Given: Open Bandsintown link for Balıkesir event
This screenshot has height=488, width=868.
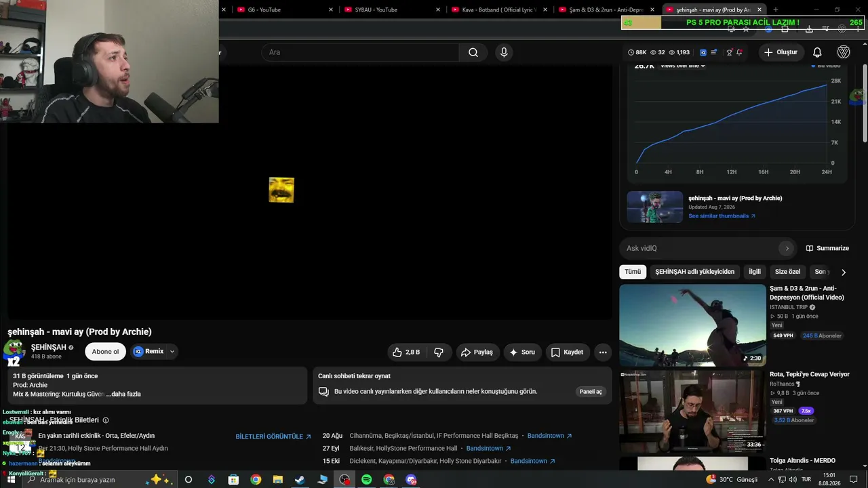Looking at the screenshot, I should pyautogui.click(x=489, y=449).
